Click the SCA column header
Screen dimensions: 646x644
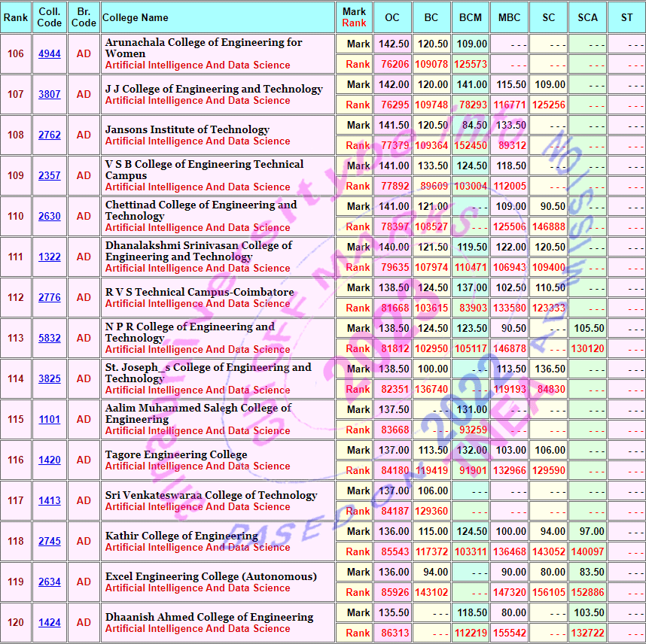(x=587, y=17)
